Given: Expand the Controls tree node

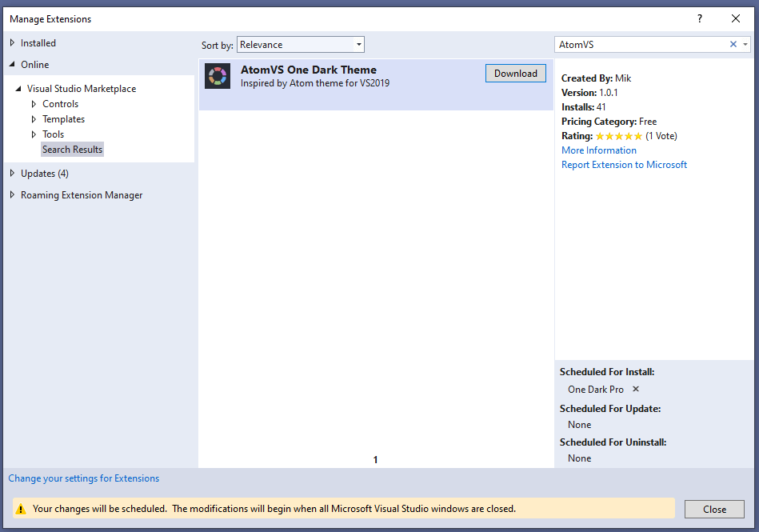Looking at the screenshot, I should click(x=34, y=104).
